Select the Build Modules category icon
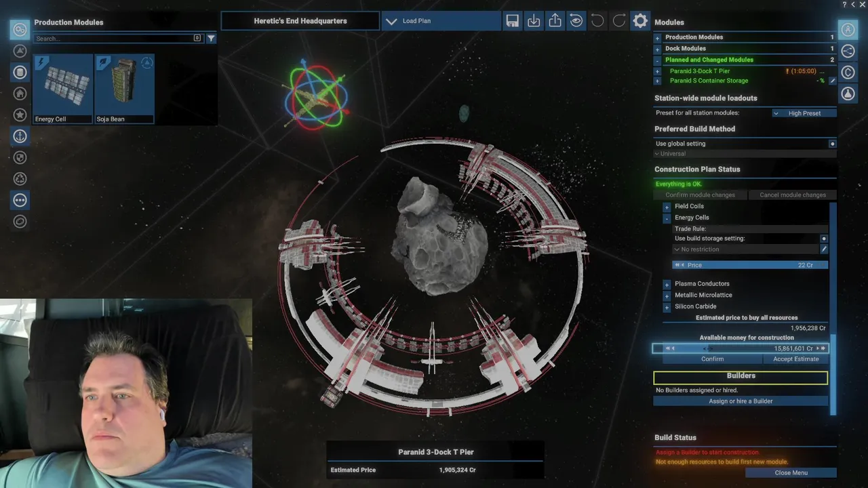 tap(20, 51)
